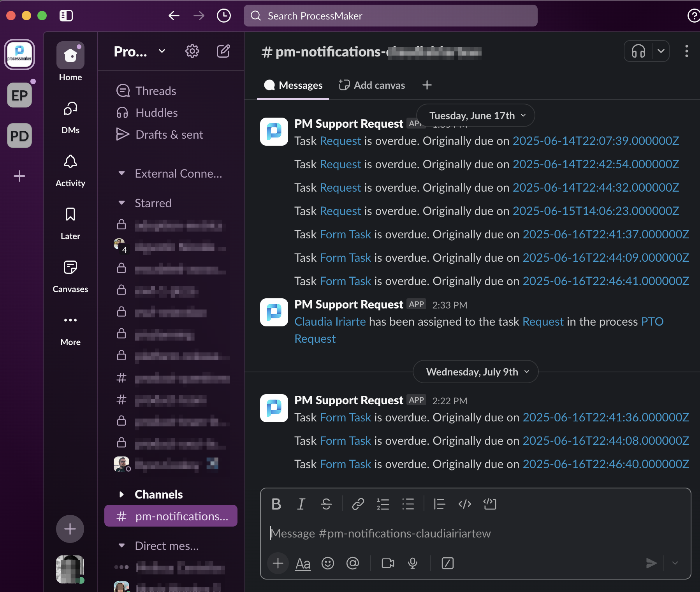Toggle italic formatting
The image size is (700, 592).
301,504
